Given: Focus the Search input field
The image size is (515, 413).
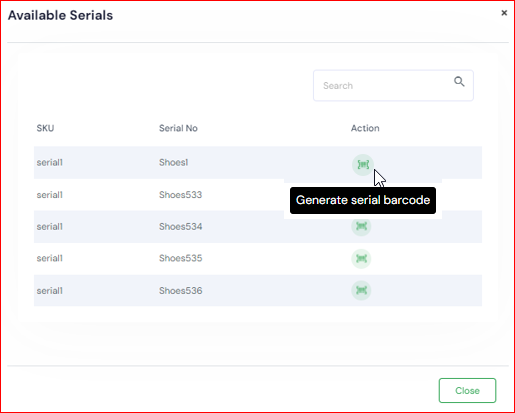Looking at the screenshot, I should point(393,85).
